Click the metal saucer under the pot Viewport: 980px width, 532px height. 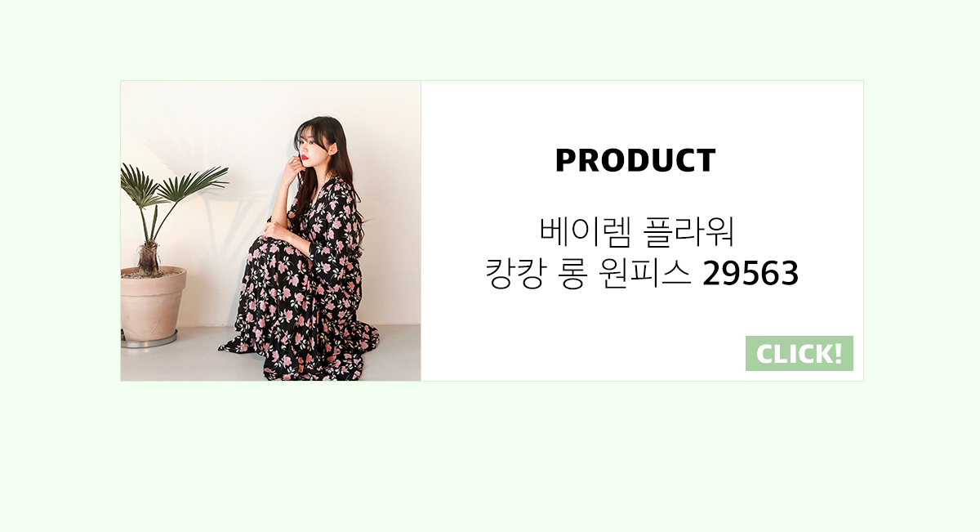click(x=149, y=339)
